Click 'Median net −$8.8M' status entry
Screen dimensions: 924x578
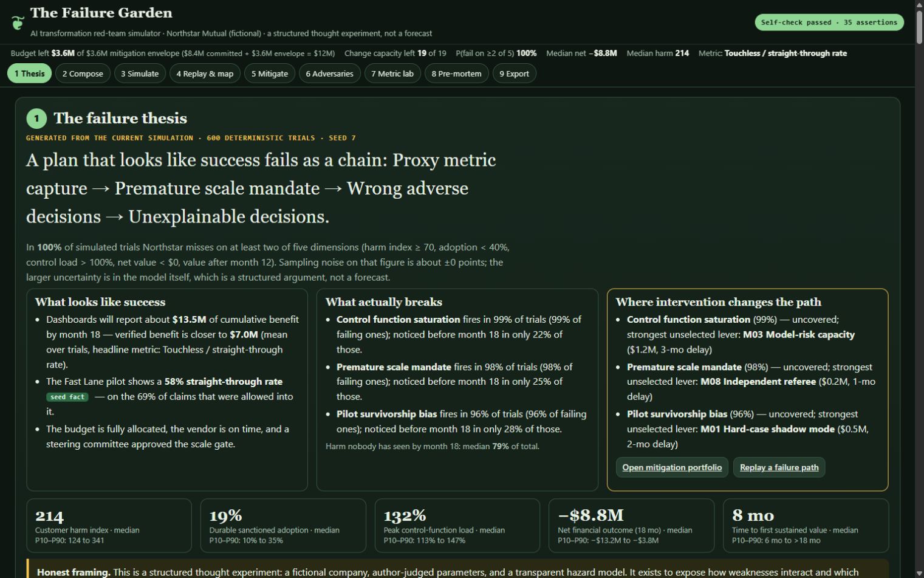point(581,53)
